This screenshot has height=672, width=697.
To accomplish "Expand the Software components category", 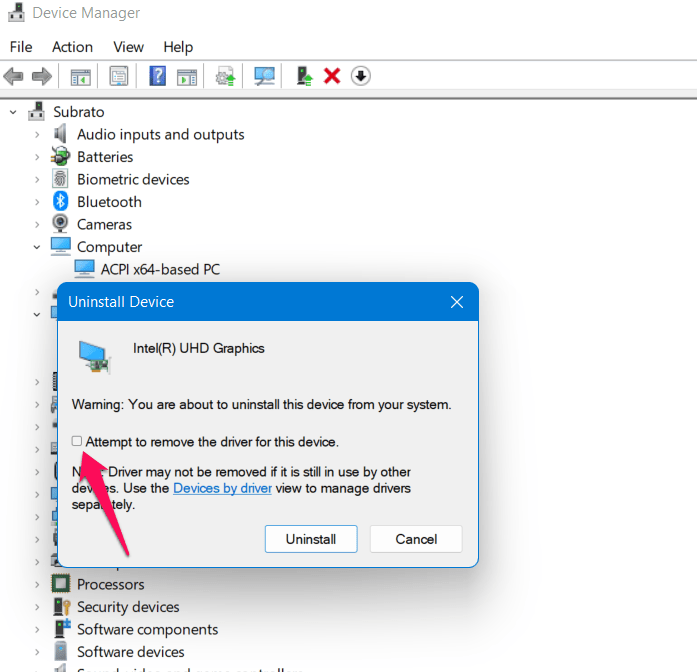I will 37,629.
